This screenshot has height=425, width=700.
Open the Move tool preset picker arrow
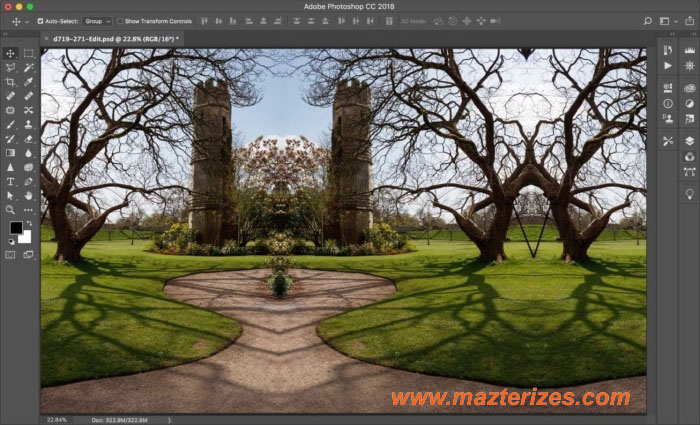coord(27,21)
